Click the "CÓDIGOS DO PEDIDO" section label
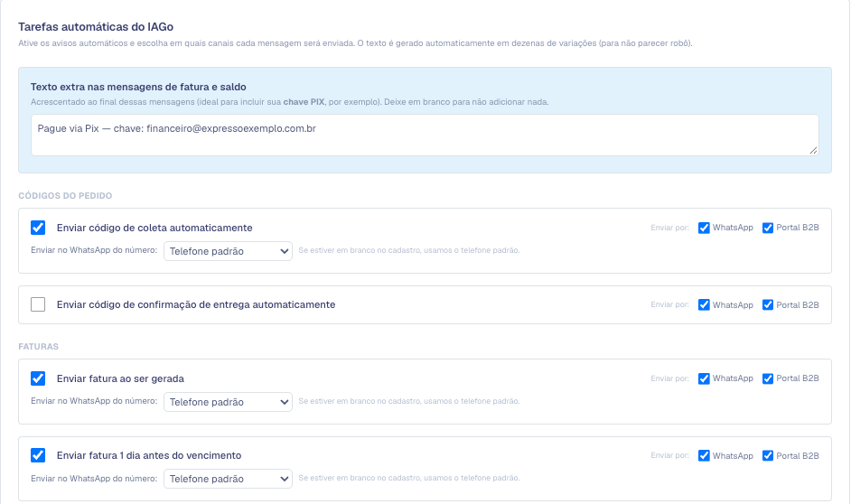 [65, 196]
